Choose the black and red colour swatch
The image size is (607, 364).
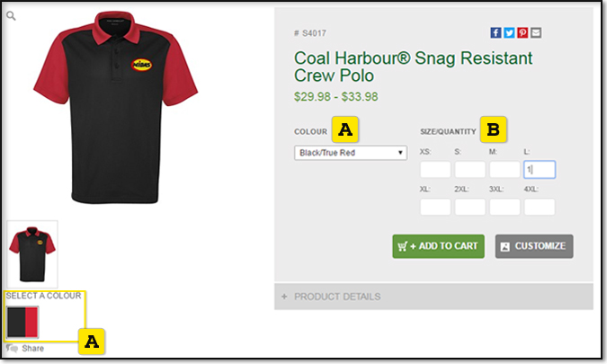click(22, 321)
